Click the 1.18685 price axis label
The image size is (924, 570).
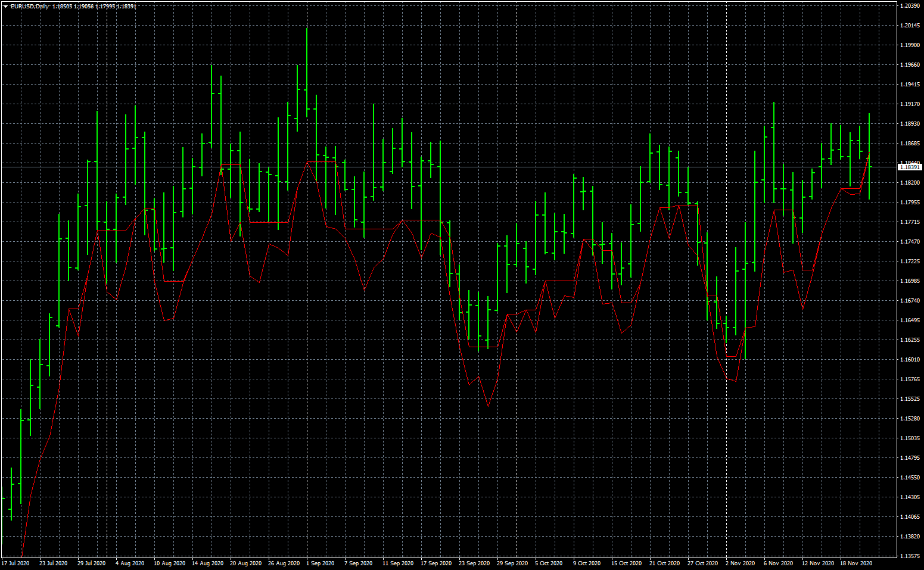(909, 144)
